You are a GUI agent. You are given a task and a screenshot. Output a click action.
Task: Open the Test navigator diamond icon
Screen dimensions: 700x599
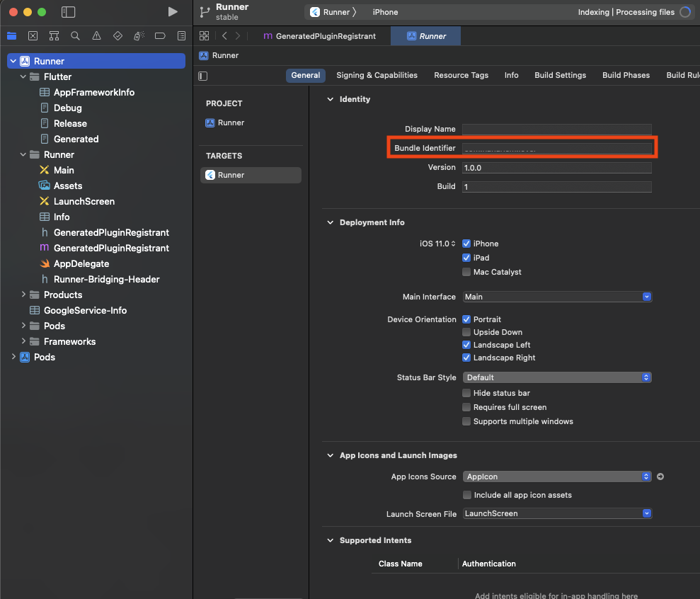pos(118,36)
